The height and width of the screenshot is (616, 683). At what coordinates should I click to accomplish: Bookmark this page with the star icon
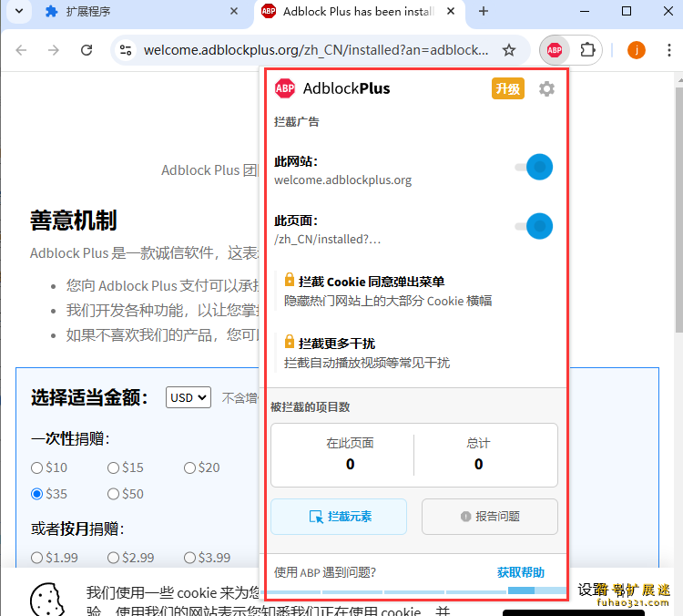point(509,50)
